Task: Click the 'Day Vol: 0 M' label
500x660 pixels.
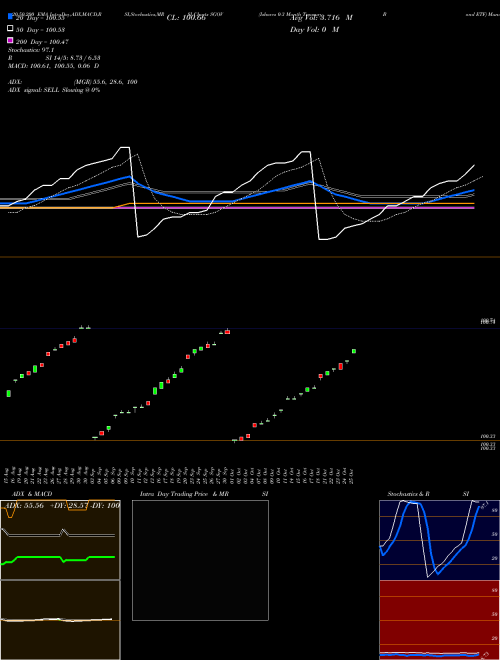Action: (x=314, y=29)
